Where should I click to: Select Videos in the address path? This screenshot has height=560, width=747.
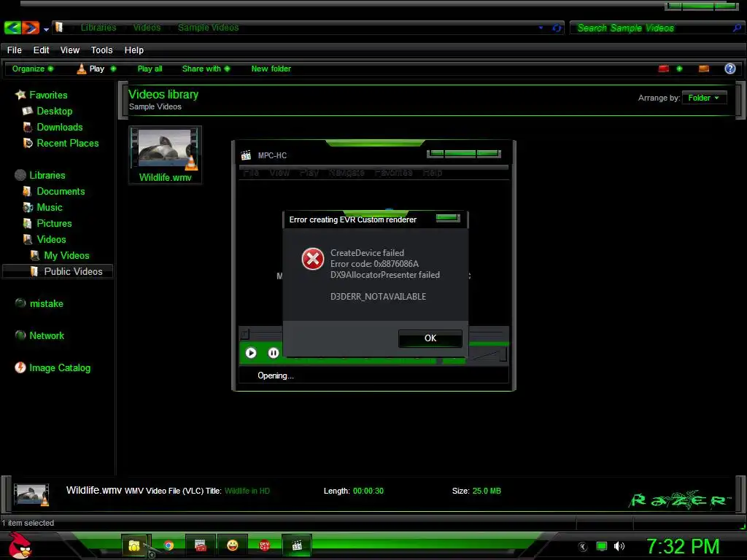click(x=147, y=28)
